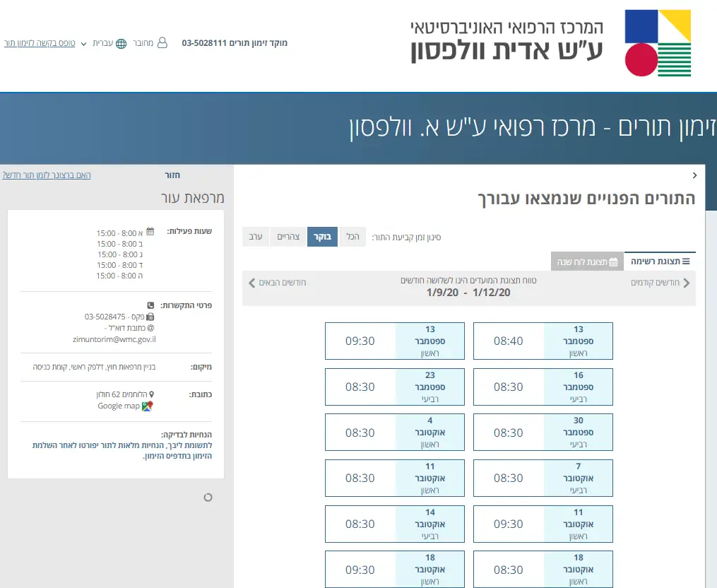Show all time slots with הכל filter
Image resolution: width=717 pixels, height=588 pixels.
353,237
